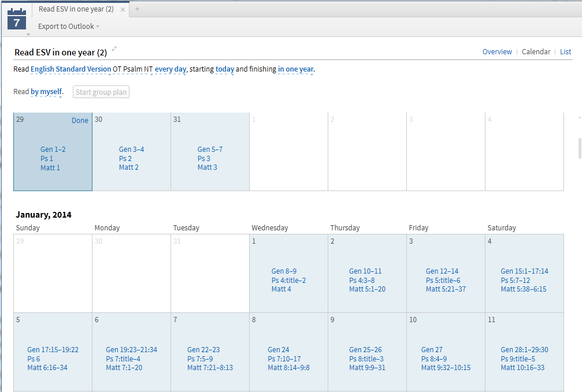The width and height of the screenshot is (582, 392).
Task: Open Matt 5:21–37 reading
Action: coord(446,289)
